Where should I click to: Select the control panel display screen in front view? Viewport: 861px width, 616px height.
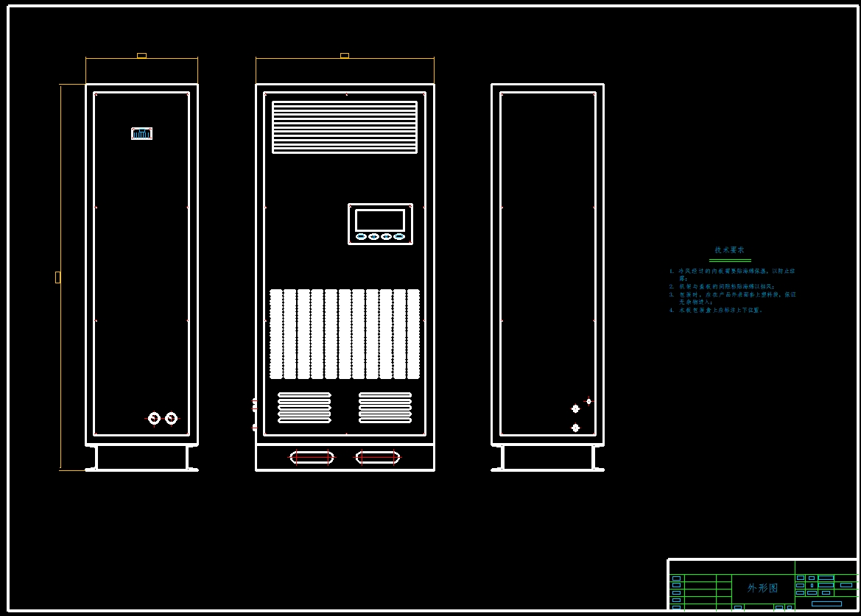click(x=380, y=221)
